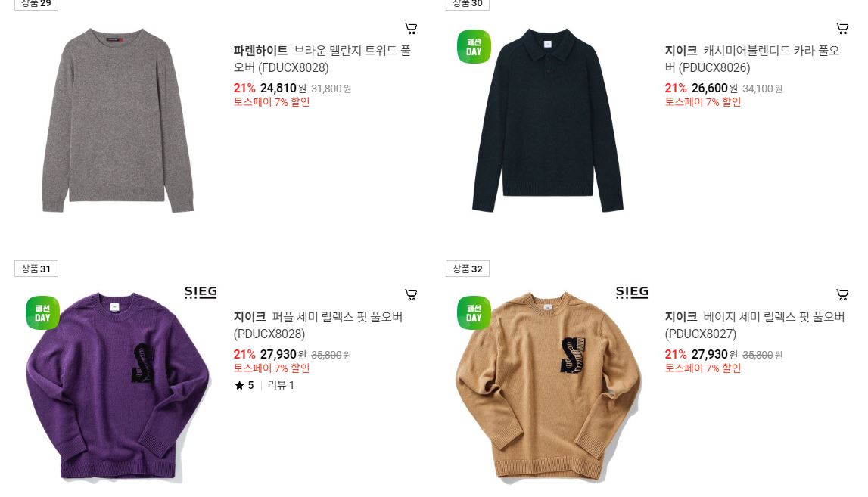
Task: Click 토스페이 7% 할인 under beige pullover
Action: tap(702, 368)
